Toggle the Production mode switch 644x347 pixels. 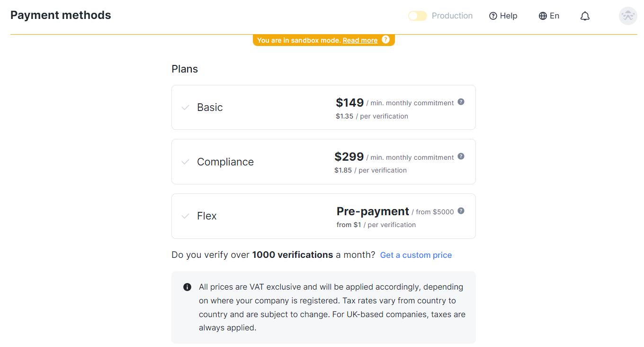[417, 16]
